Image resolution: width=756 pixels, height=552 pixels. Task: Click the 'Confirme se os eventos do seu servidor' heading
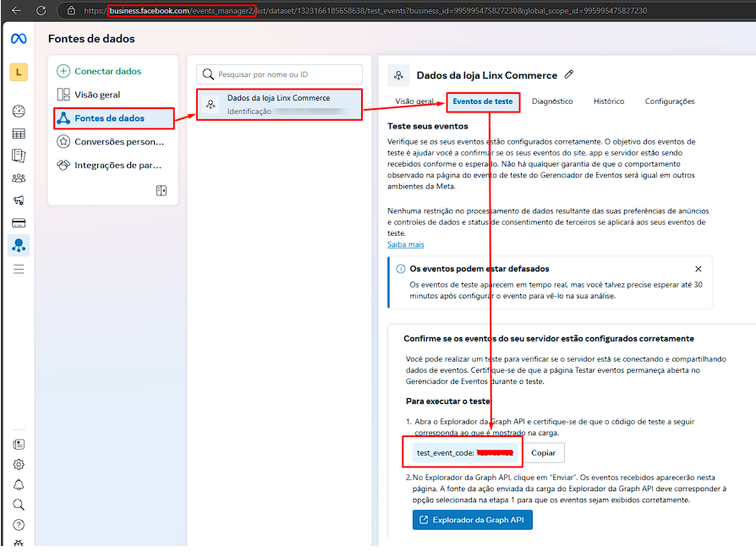[x=549, y=338]
